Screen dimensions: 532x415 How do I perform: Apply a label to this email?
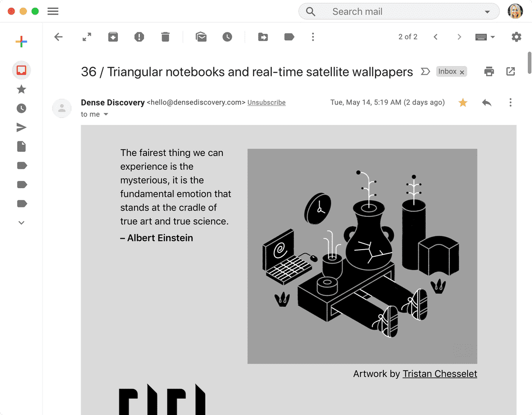(289, 37)
